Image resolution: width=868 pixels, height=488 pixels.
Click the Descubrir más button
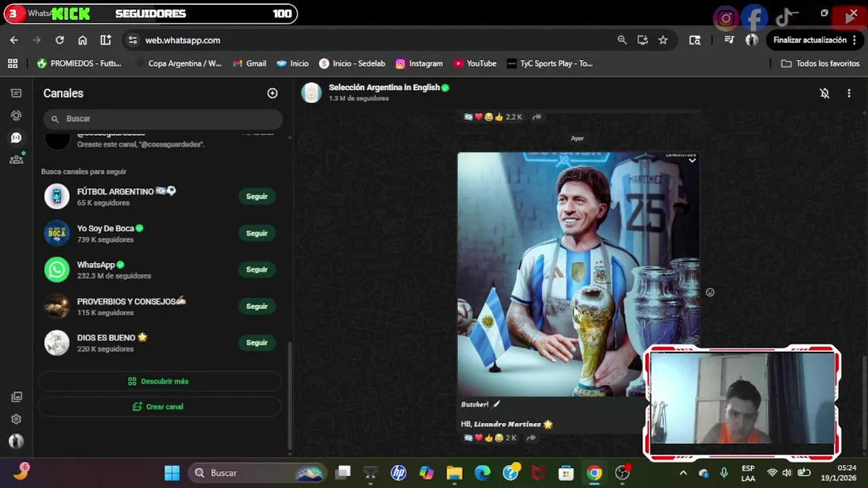[x=159, y=381]
